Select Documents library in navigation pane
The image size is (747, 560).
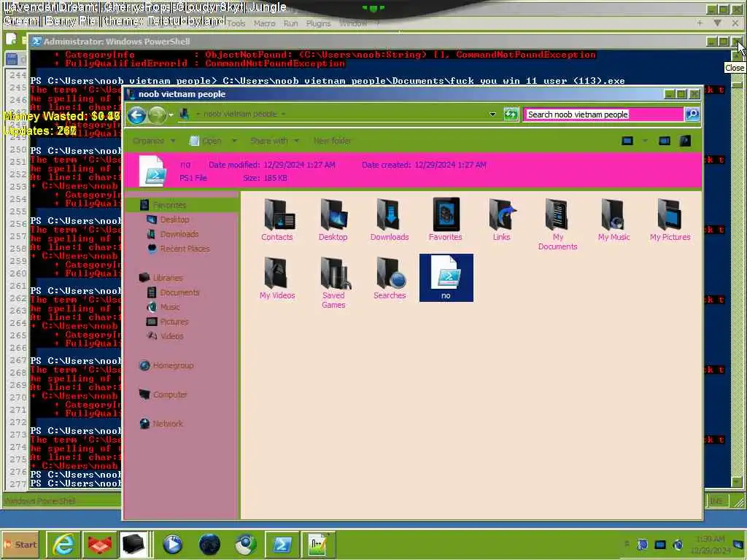pos(174,292)
